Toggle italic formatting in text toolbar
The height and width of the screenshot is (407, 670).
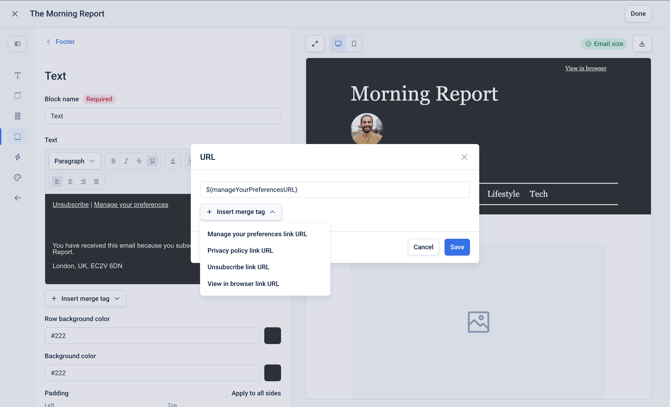click(x=126, y=161)
